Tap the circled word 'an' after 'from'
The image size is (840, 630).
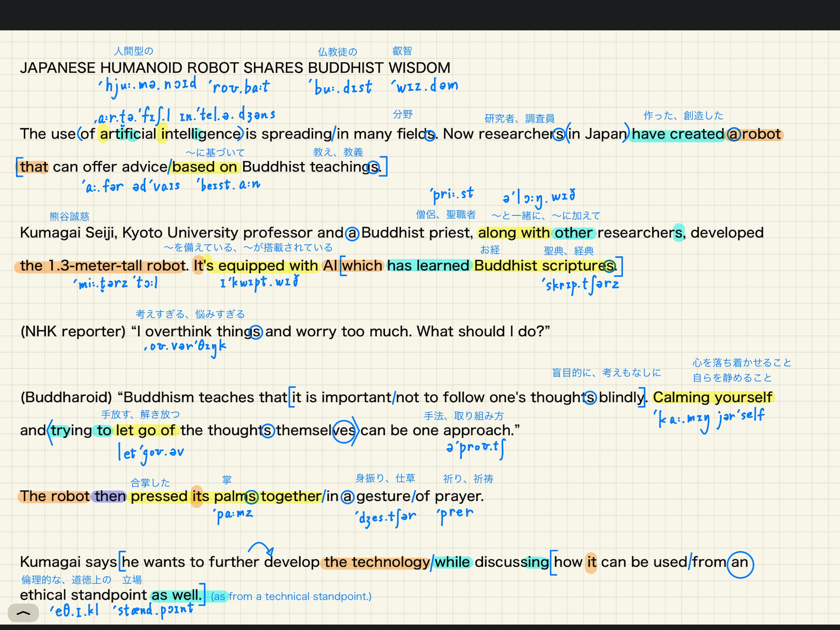point(740,562)
